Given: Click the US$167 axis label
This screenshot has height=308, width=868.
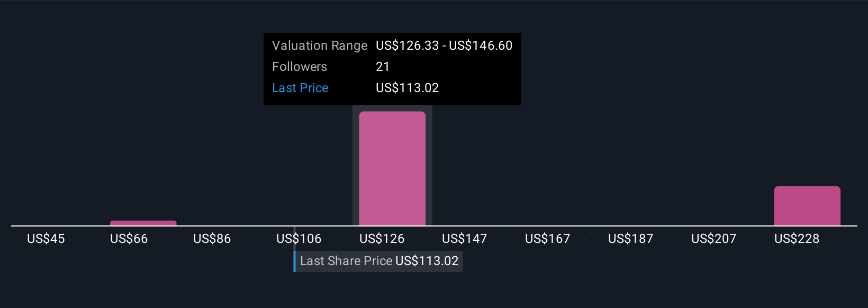Looking at the screenshot, I should click(x=548, y=239).
